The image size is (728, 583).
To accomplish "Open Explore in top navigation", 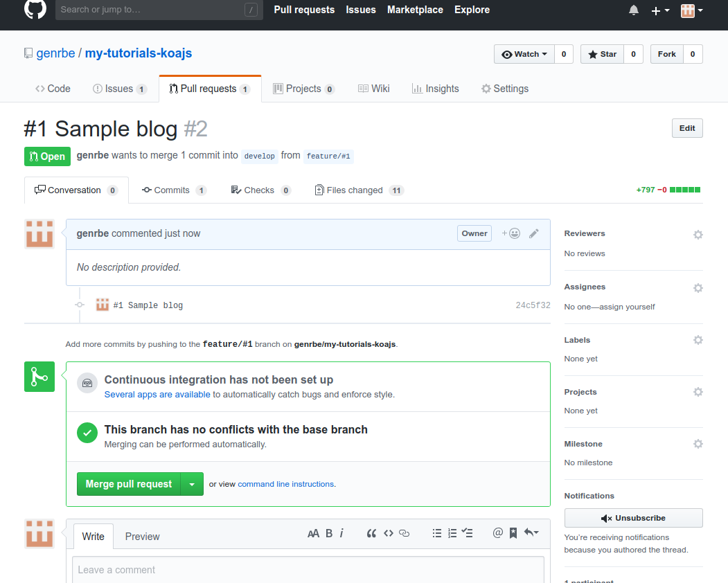I will (x=472, y=10).
